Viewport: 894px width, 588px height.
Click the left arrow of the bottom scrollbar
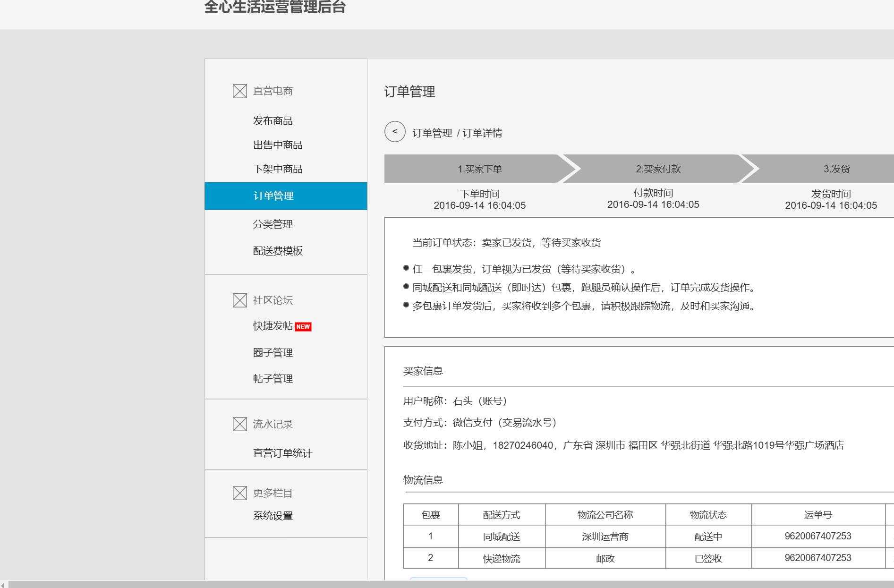4,584
